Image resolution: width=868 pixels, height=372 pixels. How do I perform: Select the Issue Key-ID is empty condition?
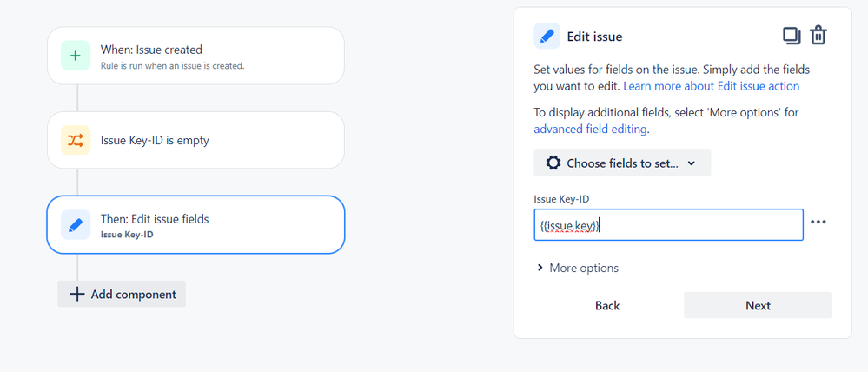coord(196,140)
